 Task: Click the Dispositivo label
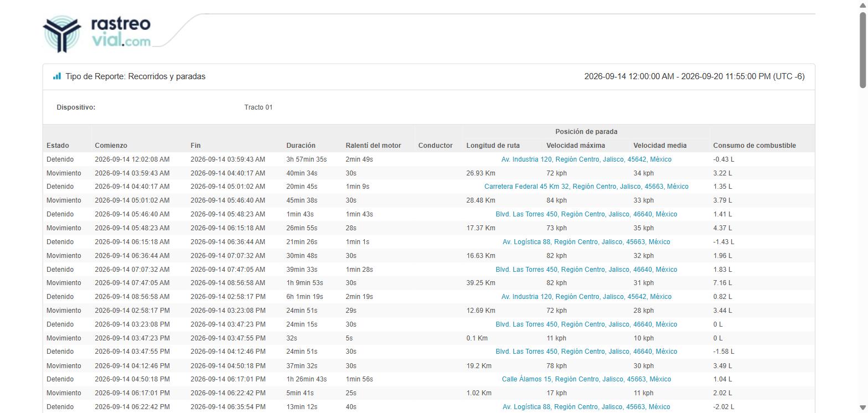(76, 107)
